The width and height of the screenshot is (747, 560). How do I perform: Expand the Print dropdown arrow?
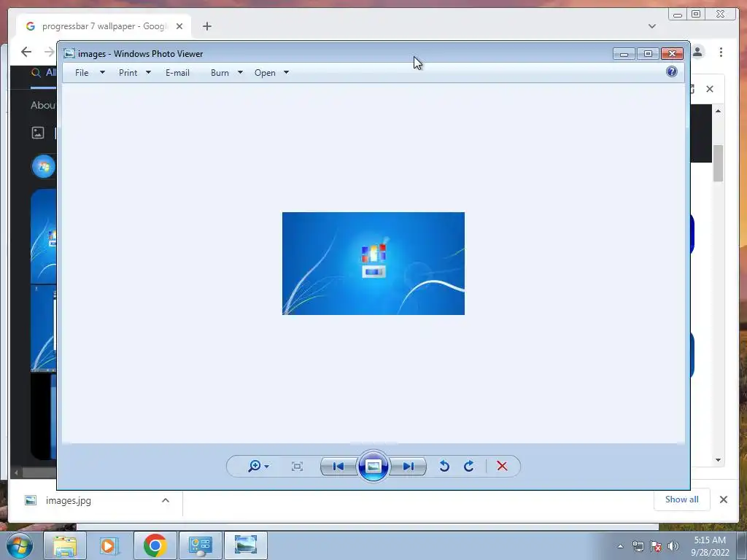coord(148,73)
